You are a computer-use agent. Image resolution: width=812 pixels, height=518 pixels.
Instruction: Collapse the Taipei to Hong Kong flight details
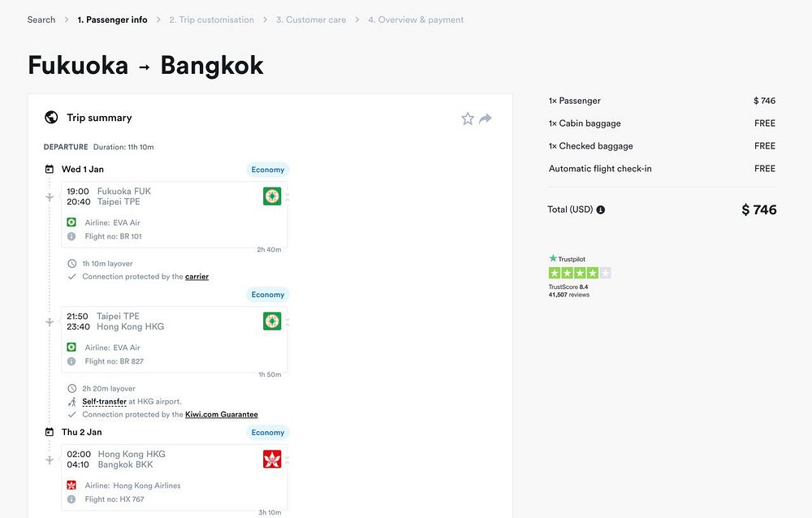tap(287, 322)
